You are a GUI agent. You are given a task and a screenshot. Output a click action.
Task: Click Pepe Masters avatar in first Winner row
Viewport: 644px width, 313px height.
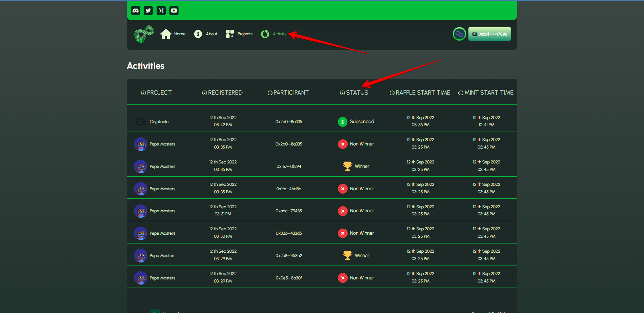(x=140, y=167)
